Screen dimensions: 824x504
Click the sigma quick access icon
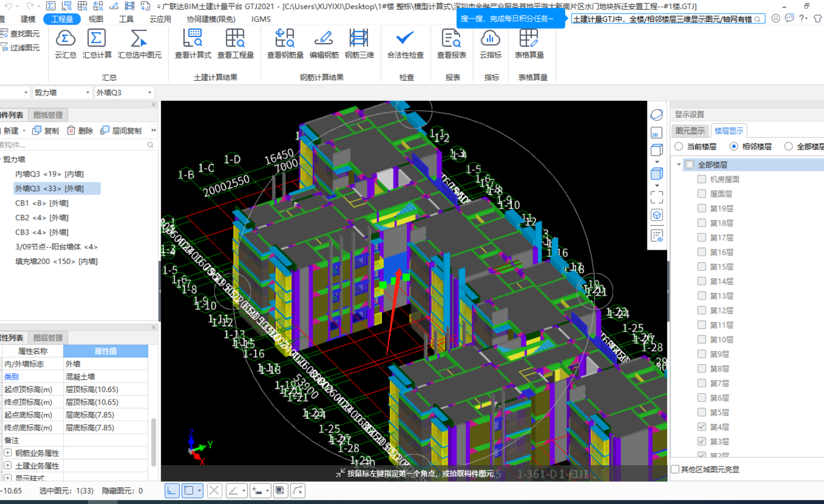(50, 6)
